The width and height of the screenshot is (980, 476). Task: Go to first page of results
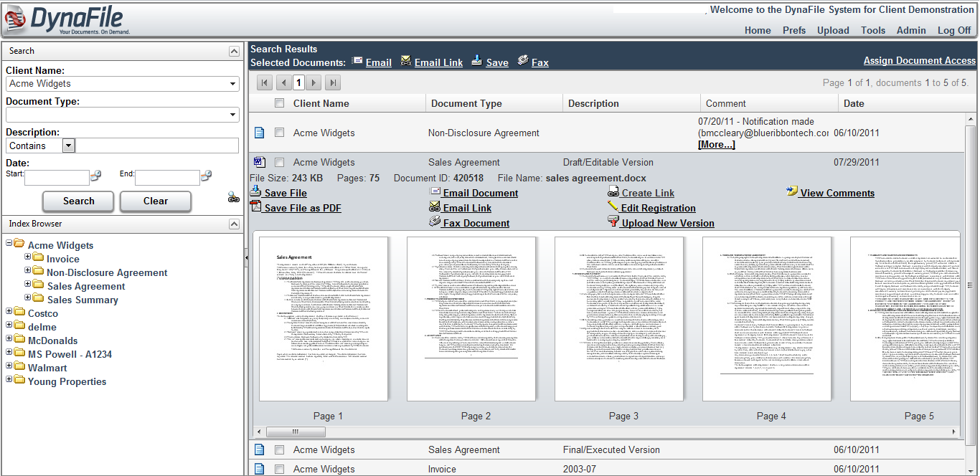(265, 83)
